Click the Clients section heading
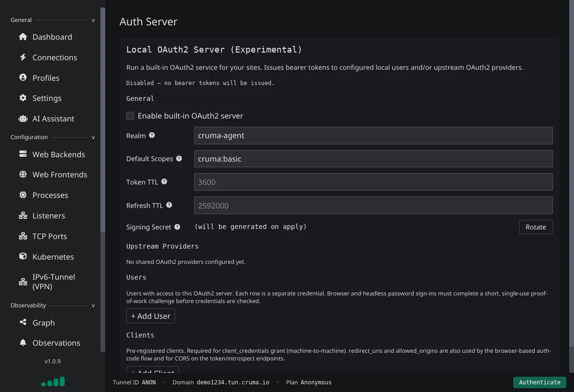 (x=140, y=335)
